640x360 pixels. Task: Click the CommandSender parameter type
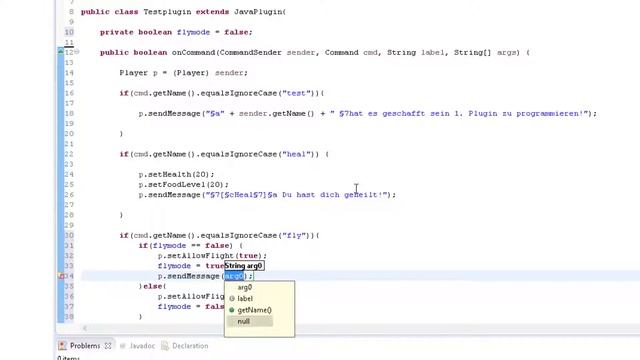pos(250,53)
